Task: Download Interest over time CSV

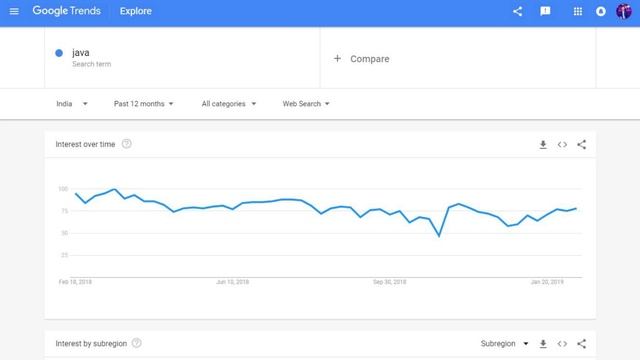Action: pyautogui.click(x=543, y=144)
